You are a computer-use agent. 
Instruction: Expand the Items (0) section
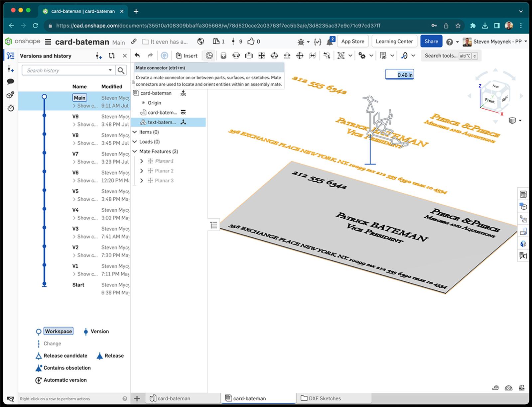click(x=135, y=132)
